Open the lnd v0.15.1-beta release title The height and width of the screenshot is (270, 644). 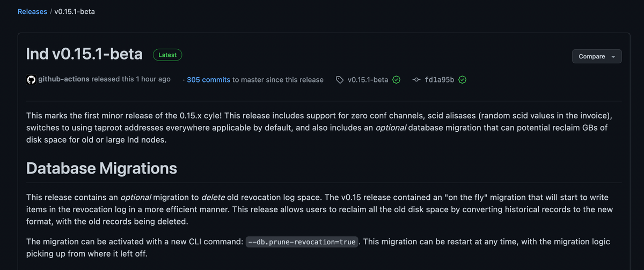click(84, 54)
